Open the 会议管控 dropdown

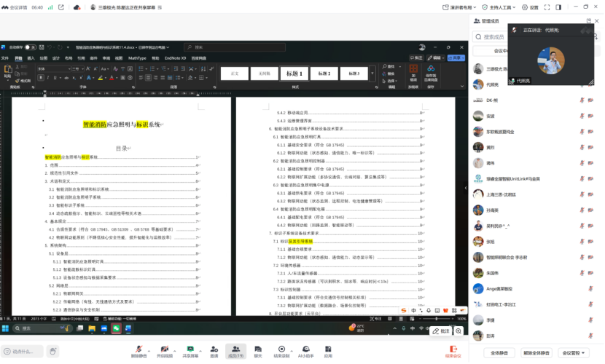[577, 353]
